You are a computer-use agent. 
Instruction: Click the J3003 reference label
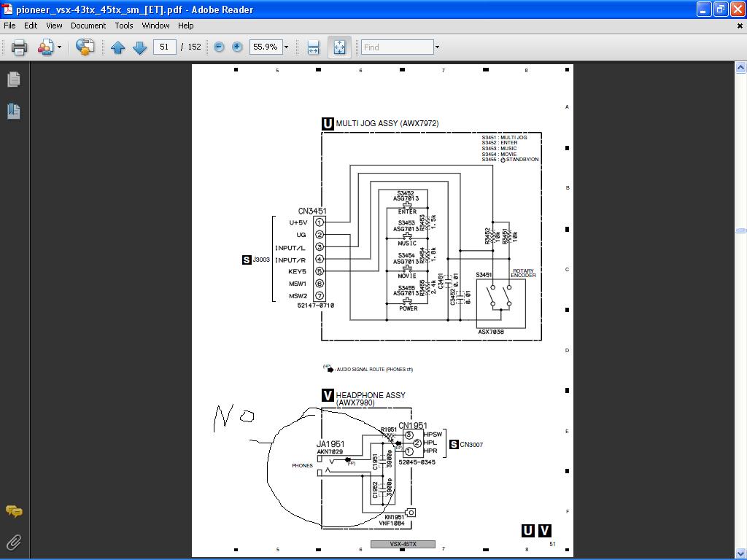[x=261, y=260]
